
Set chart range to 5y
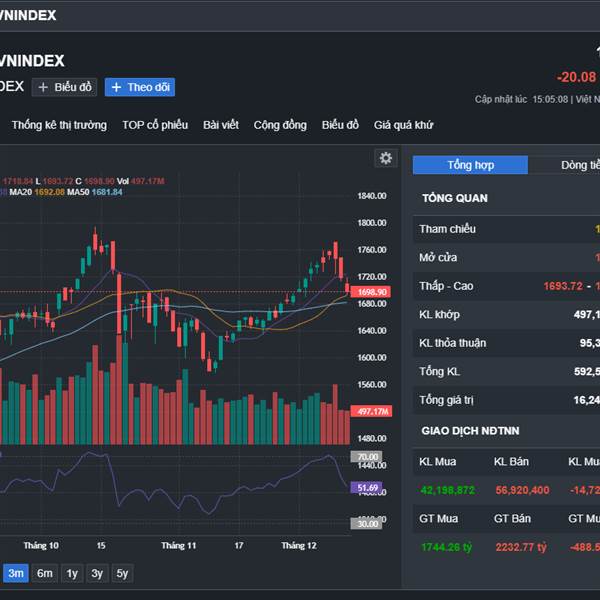[x=122, y=573]
